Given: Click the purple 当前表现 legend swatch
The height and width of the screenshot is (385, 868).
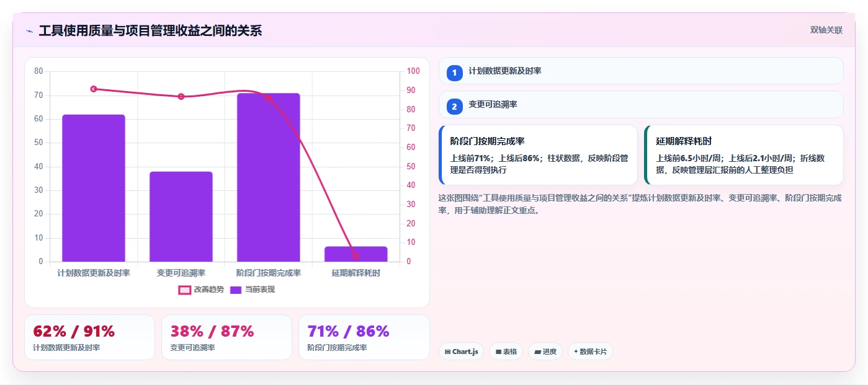Looking at the screenshot, I should pos(236,290).
